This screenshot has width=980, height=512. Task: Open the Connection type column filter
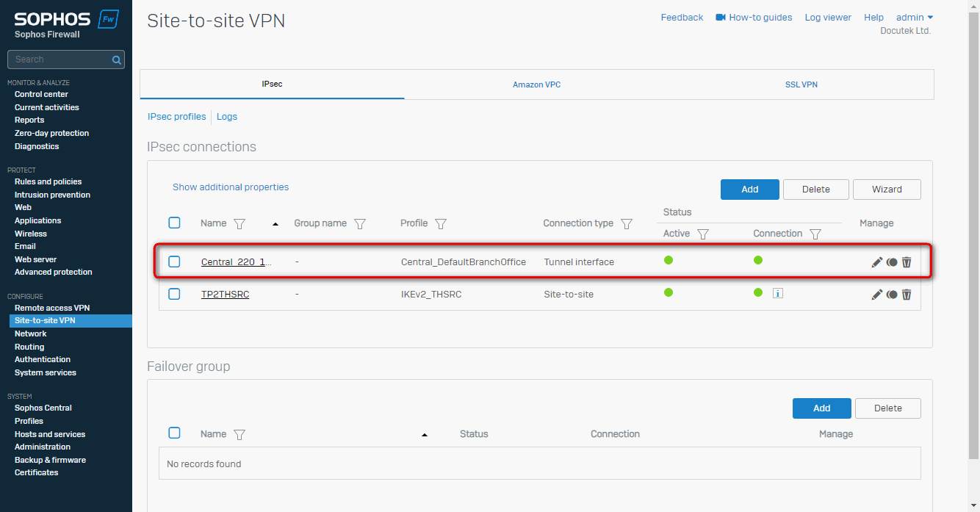pos(627,224)
